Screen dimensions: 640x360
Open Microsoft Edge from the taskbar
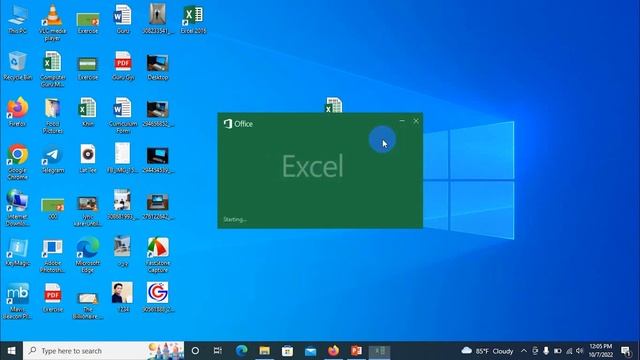(242, 351)
